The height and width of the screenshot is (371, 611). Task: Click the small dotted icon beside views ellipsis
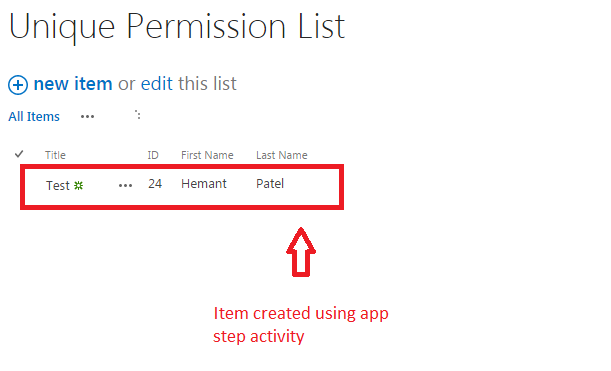click(x=138, y=115)
